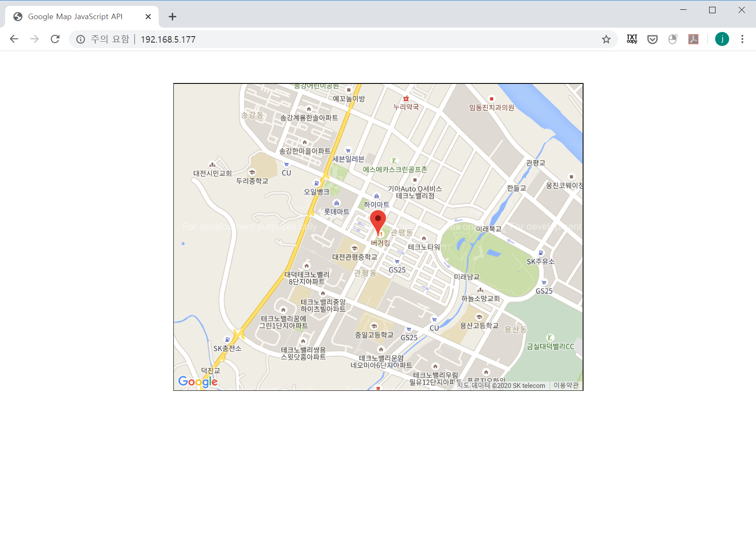Open the Chrome three-dot menu
756x536 pixels.
pos(742,39)
